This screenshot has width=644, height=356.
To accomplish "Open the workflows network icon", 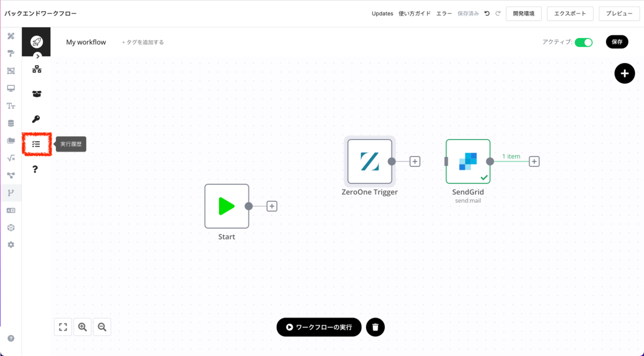I will [x=36, y=69].
